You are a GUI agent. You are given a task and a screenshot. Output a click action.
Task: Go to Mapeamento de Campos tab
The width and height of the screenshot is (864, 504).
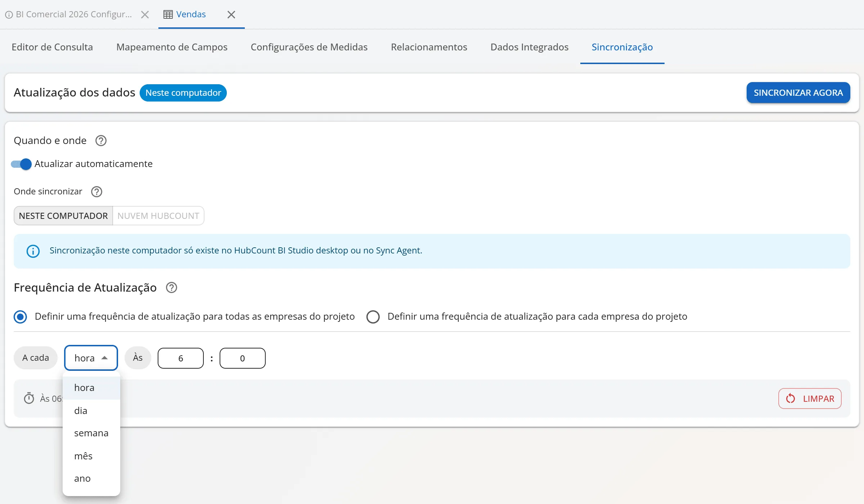click(172, 47)
